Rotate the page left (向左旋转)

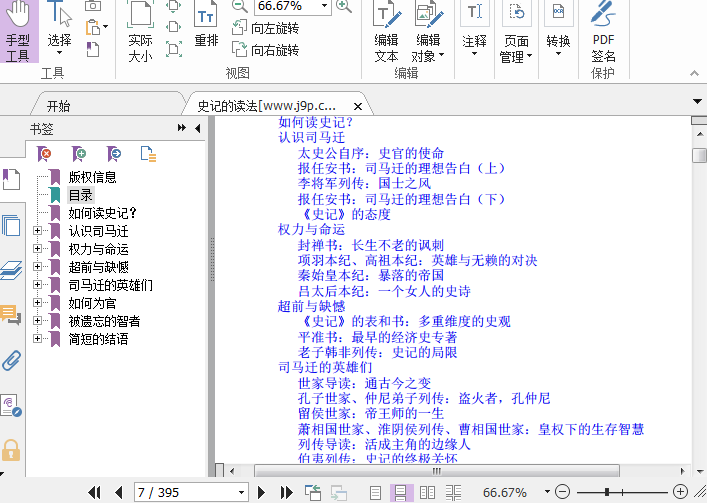[x=266, y=28]
